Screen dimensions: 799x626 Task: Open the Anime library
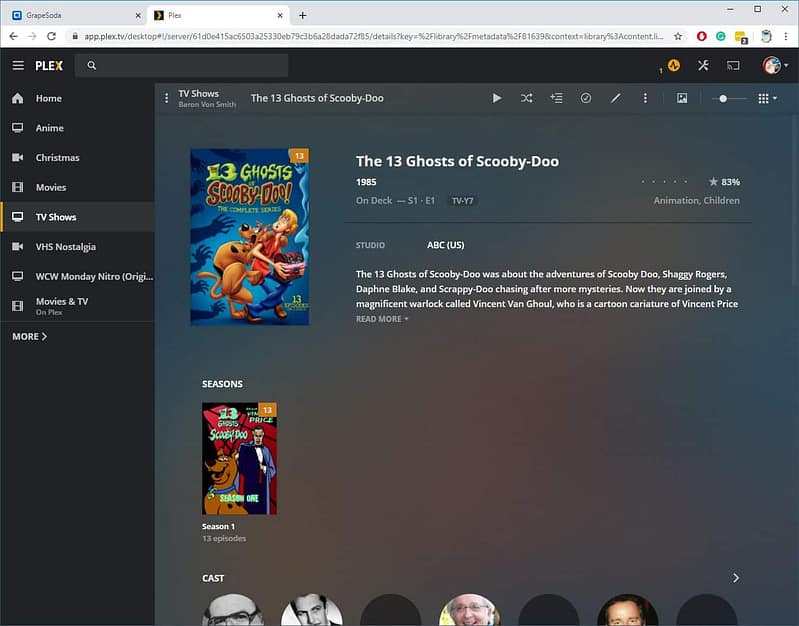click(77, 128)
